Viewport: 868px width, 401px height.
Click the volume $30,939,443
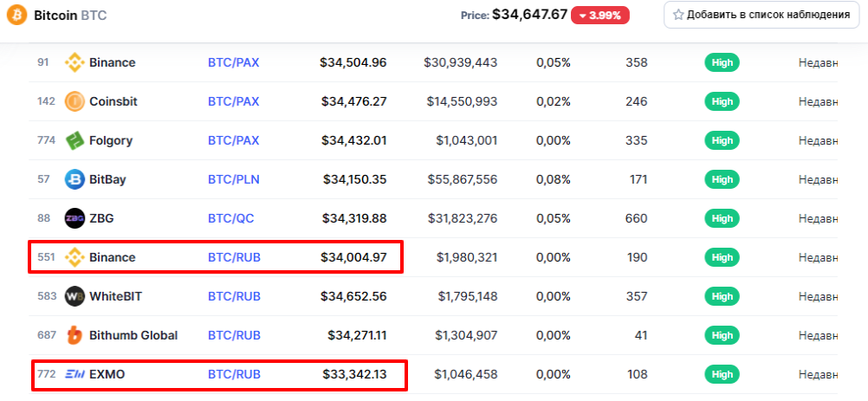[461, 62]
